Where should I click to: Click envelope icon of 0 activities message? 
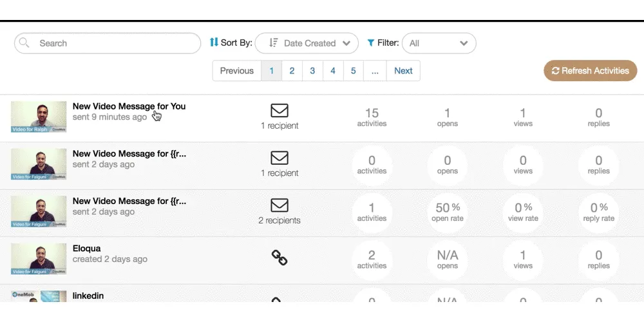pyautogui.click(x=279, y=158)
